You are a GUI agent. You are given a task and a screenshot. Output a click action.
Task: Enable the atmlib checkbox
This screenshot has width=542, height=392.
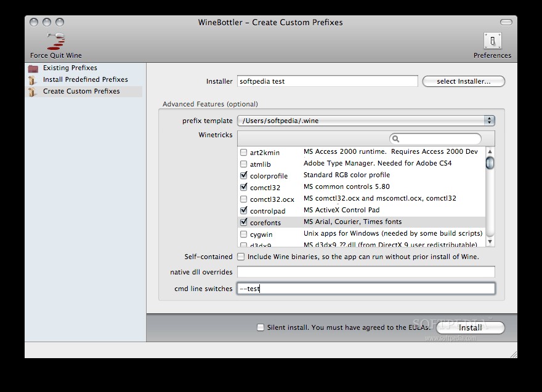click(244, 164)
